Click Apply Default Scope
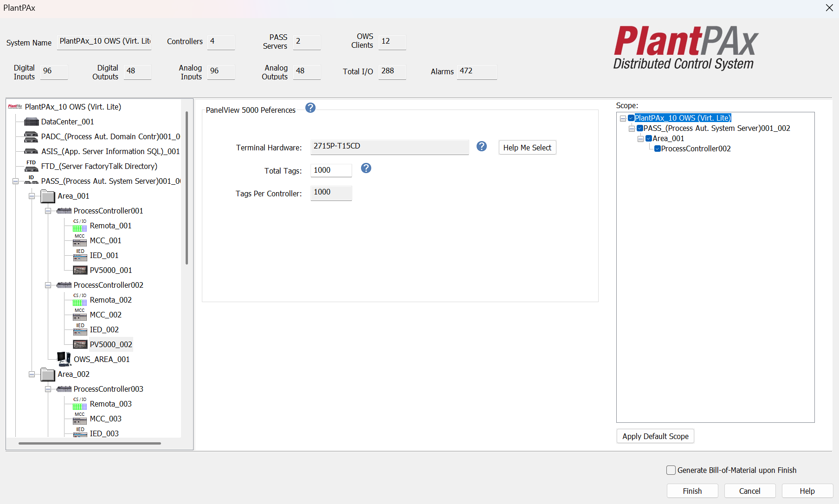This screenshot has width=839, height=504. coord(655,436)
